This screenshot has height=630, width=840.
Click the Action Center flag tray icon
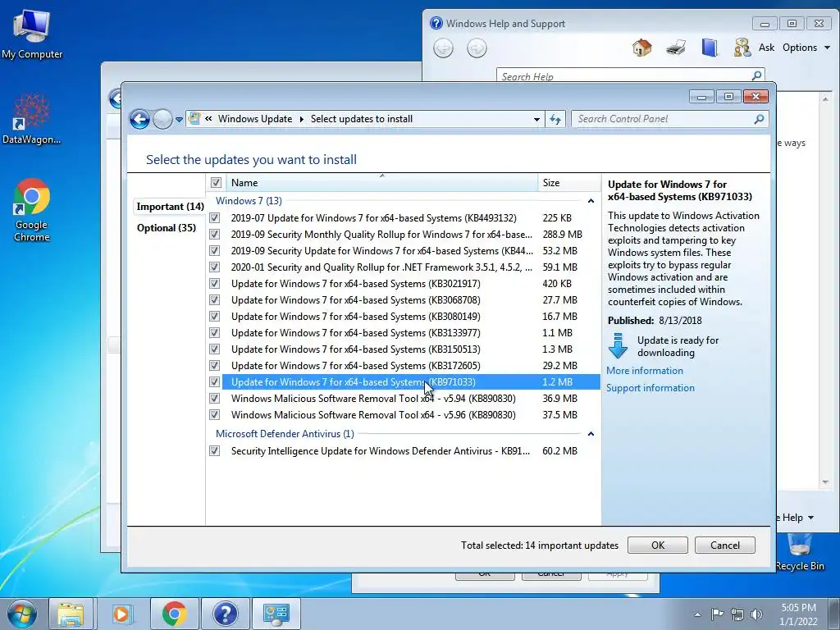[x=717, y=614]
